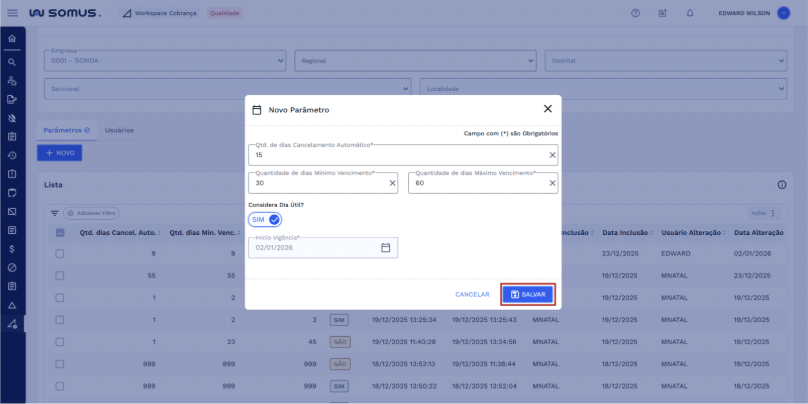Open the Início Vigência calendar picker
Screen dimensions: 808x404
pyautogui.click(x=385, y=248)
